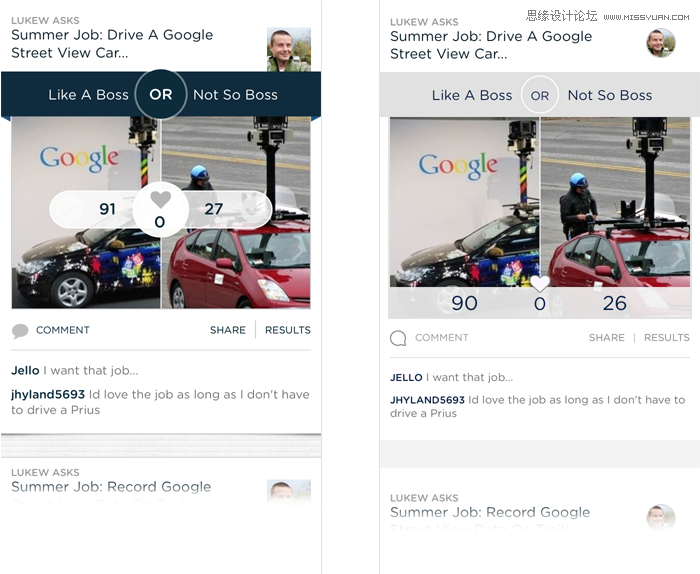Select the red Prius image, left mockup
Viewport: 700px width, 574px height.
pos(236,212)
